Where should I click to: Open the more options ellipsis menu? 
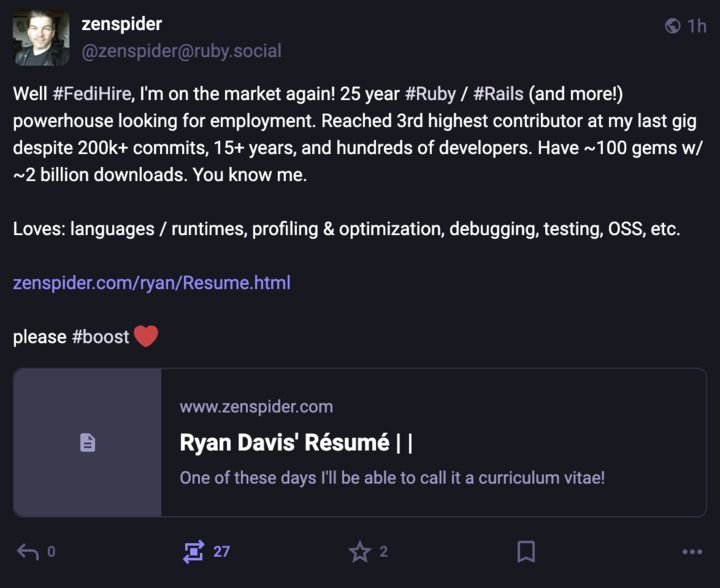(x=692, y=552)
